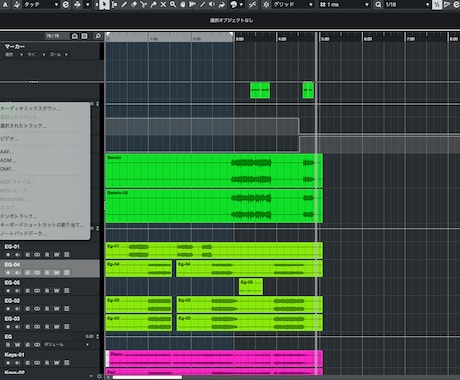The width and height of the screenshot is (460, 380).
Task: Select the Keys-01 track name
Action: click(14, 355)
